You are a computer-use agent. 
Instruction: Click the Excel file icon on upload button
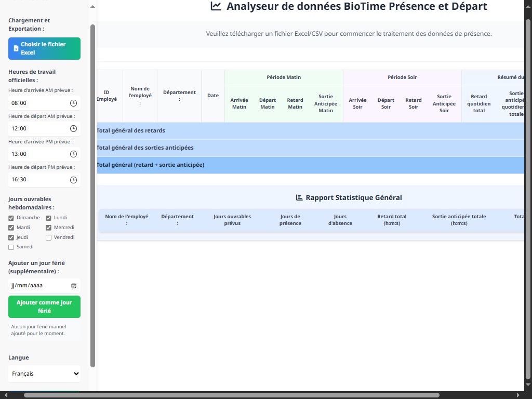pos(16,48)
